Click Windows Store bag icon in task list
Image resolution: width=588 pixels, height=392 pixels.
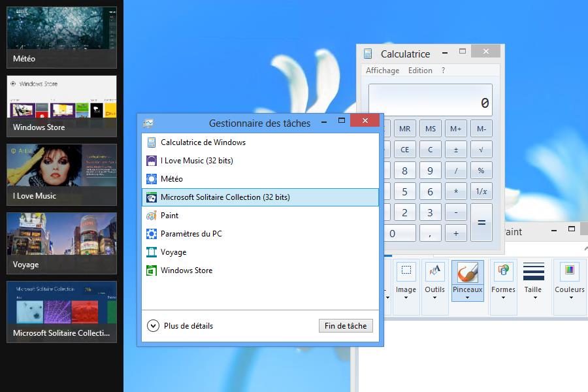152,270
